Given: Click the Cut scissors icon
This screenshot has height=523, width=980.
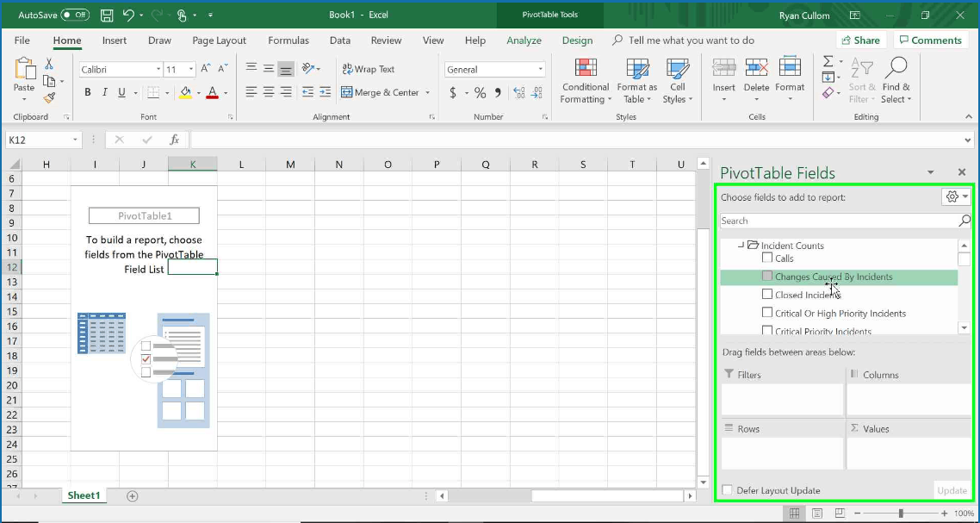Looking at the screenshot, I should pos(49,65).
